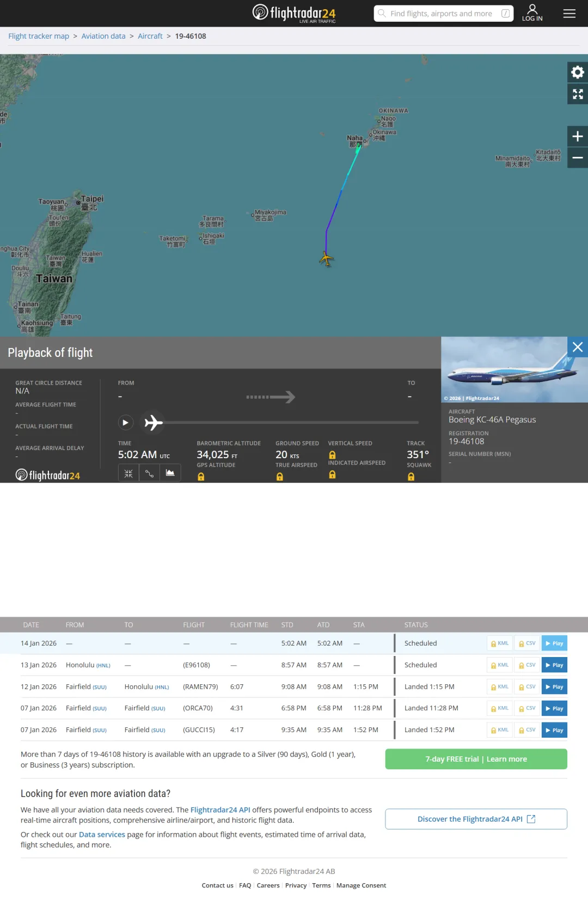Open the Data services link
588x906 pixels.
[102, 835]
